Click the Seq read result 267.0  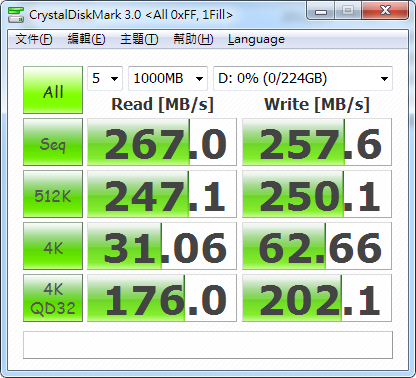click(x=162, y=142)
